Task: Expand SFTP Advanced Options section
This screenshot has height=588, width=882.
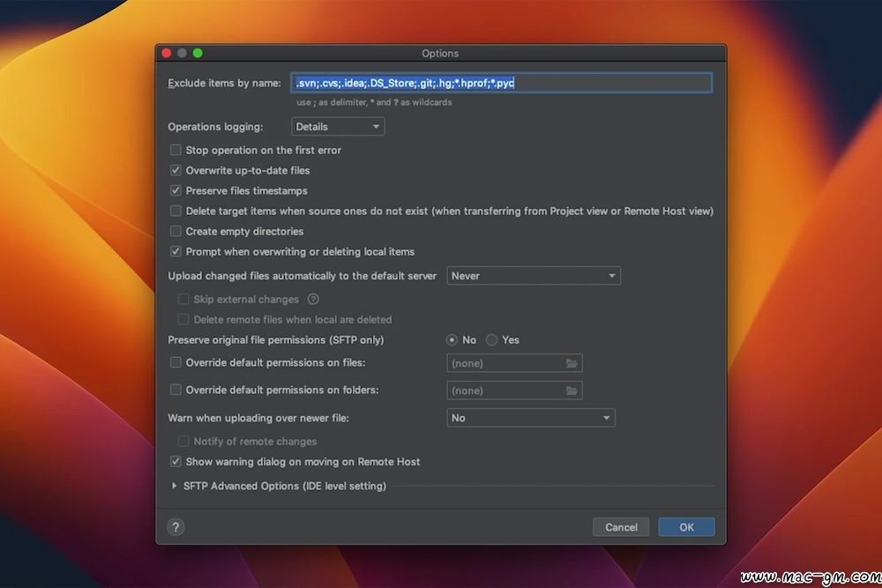Action: [x=174, y=486]
